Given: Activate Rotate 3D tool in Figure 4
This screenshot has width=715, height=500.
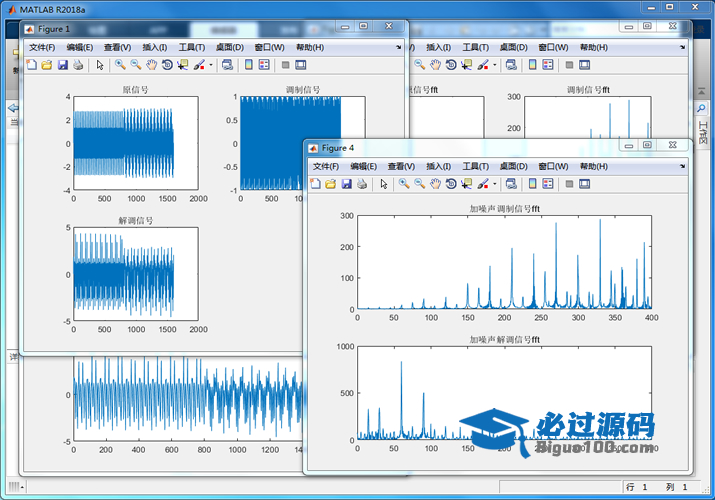Looking at the screenshot, I should click(451, 184).
